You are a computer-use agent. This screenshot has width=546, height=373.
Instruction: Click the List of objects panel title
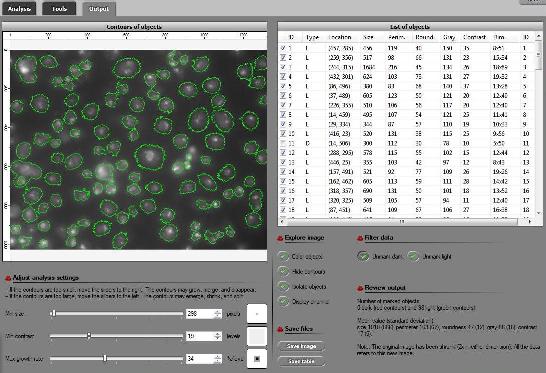pos(410,26)
